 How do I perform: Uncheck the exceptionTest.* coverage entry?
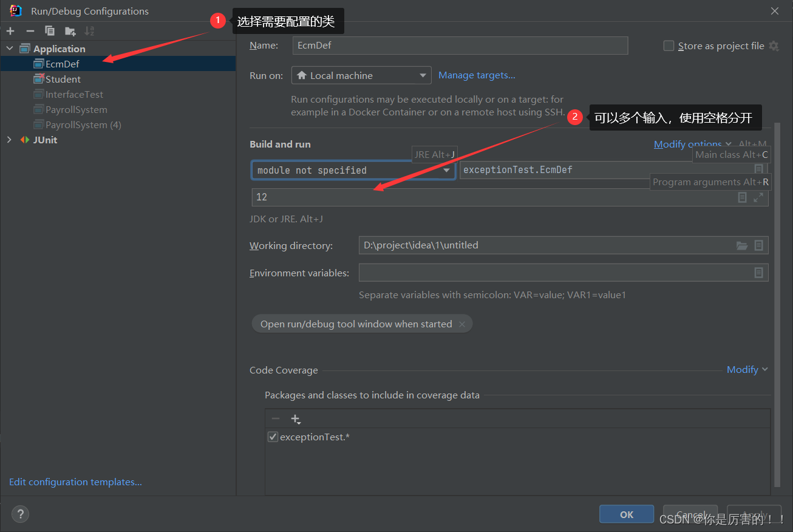(x=273, y=437)
